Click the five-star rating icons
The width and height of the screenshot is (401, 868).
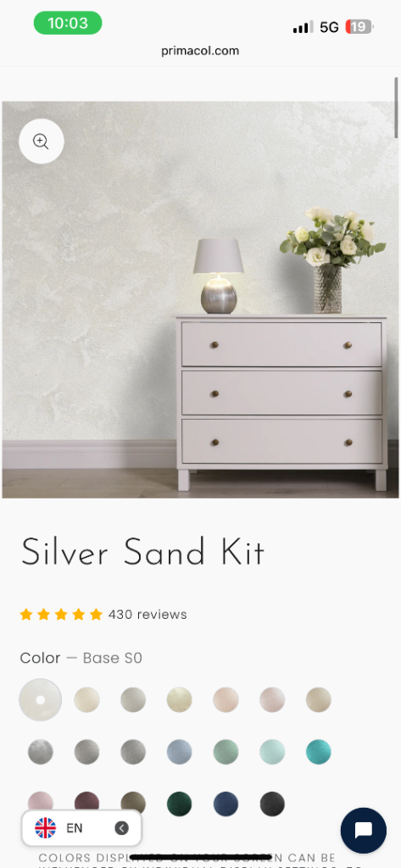(x=61, y=615)
